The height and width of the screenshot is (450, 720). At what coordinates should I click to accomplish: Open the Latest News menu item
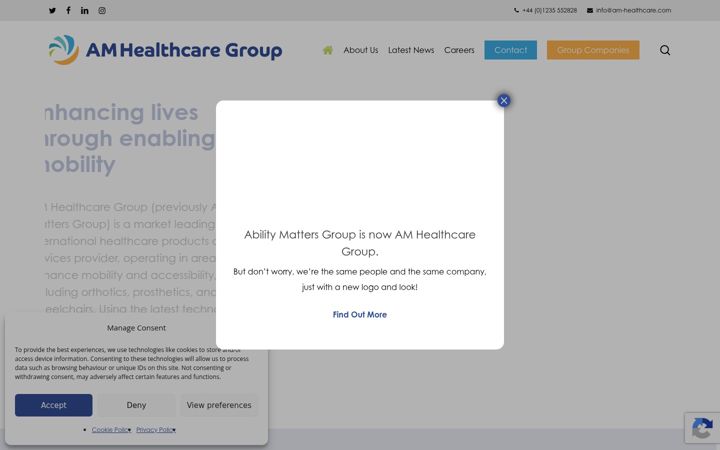(411, 50)
